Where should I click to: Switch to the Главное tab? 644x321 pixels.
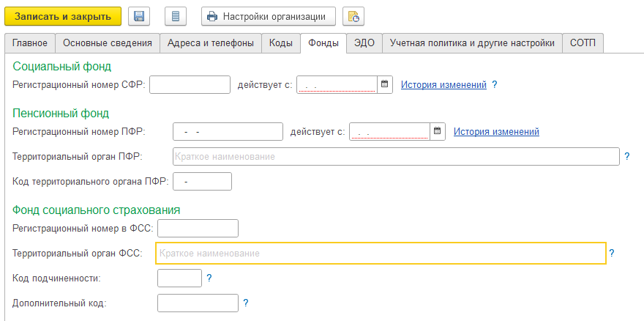pyautogui.click(x=29, y=43)
